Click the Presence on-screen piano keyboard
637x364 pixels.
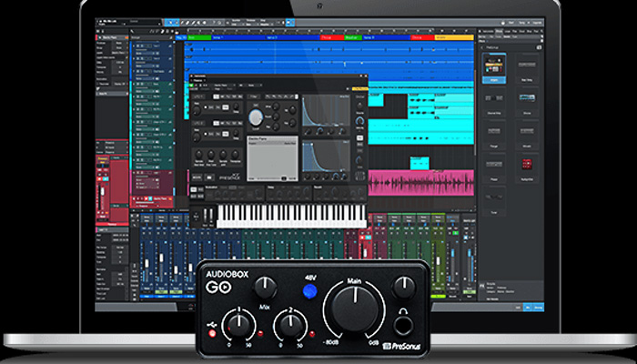[x=291, y=216]
